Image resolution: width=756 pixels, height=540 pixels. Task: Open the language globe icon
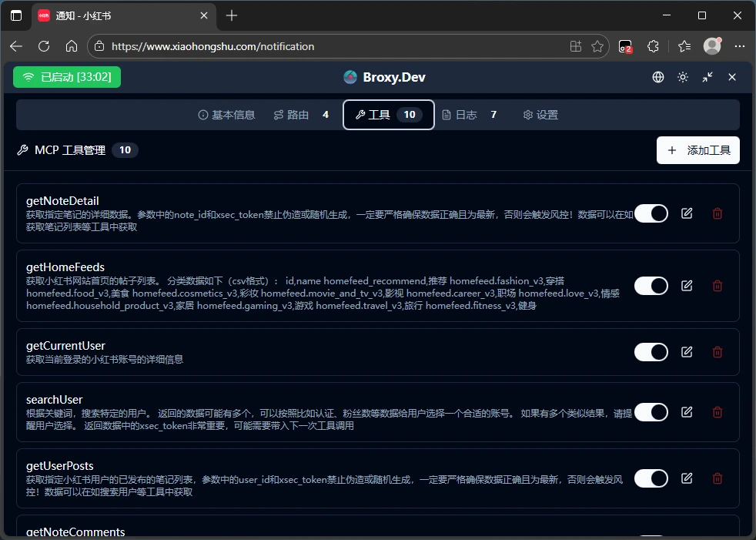pyautogui.click(x=658, y=77)
